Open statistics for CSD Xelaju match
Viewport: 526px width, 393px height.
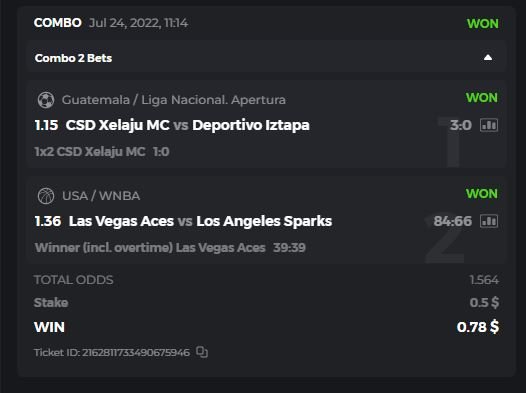489,125
